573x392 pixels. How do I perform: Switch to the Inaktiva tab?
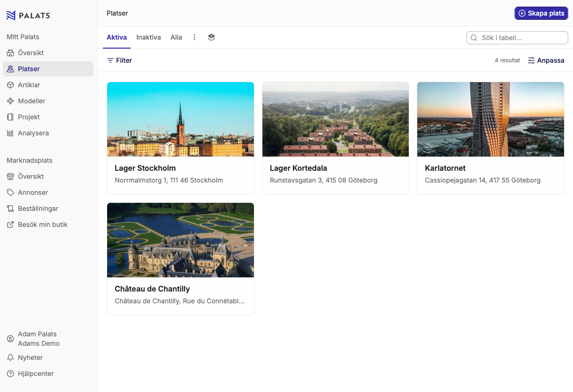coord(149,37)
